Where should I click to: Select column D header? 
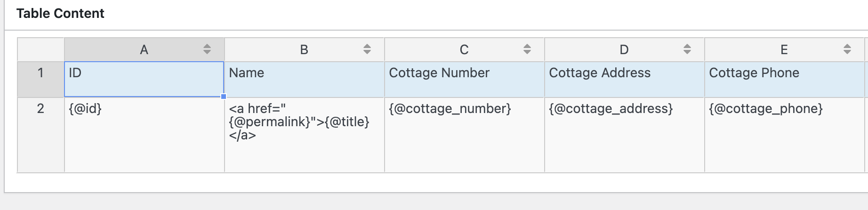[x=624, y=49]
